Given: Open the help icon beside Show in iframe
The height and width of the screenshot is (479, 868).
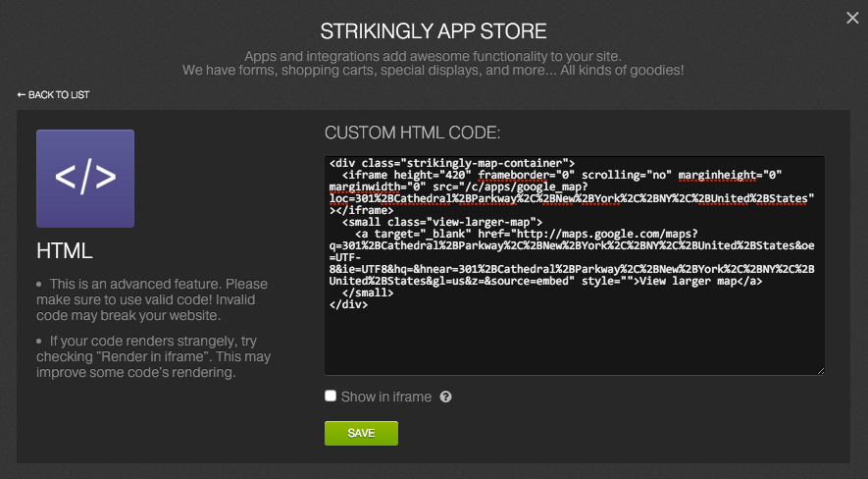Looking at the screenshot, I should click(x=445, y=398).
